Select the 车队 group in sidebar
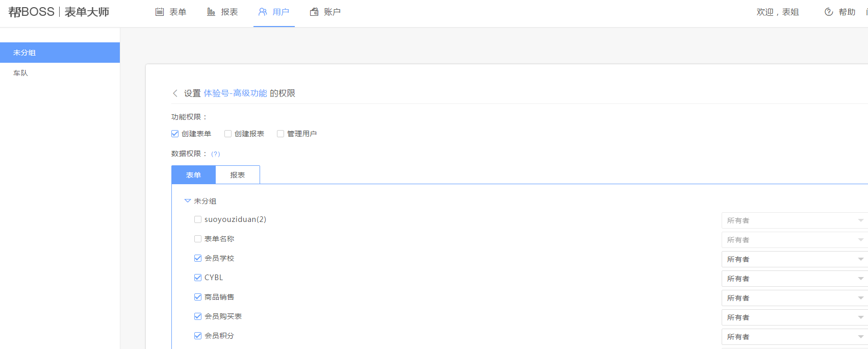This screenshot has height=349, width=868. (x=21, y=73)
